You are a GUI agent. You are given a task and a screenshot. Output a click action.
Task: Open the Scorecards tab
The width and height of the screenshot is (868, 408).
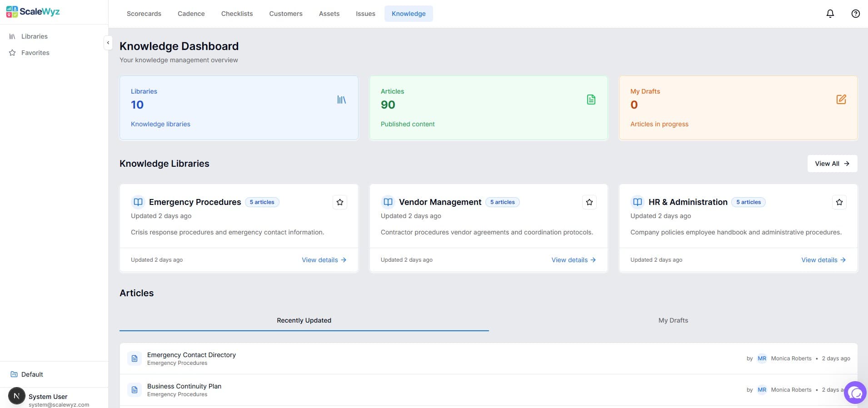click(144, 14)
